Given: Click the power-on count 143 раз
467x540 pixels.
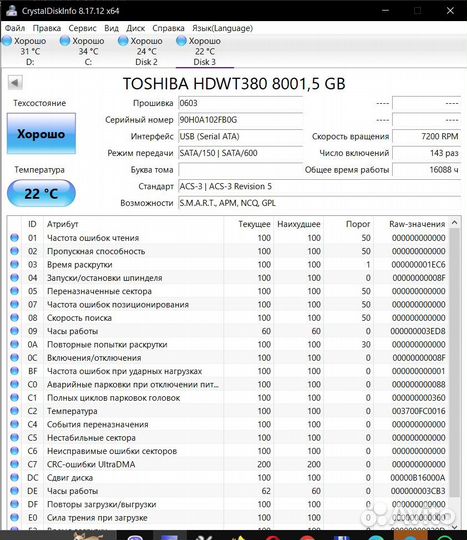Looking at the screenshot, I should click(426, 153).
